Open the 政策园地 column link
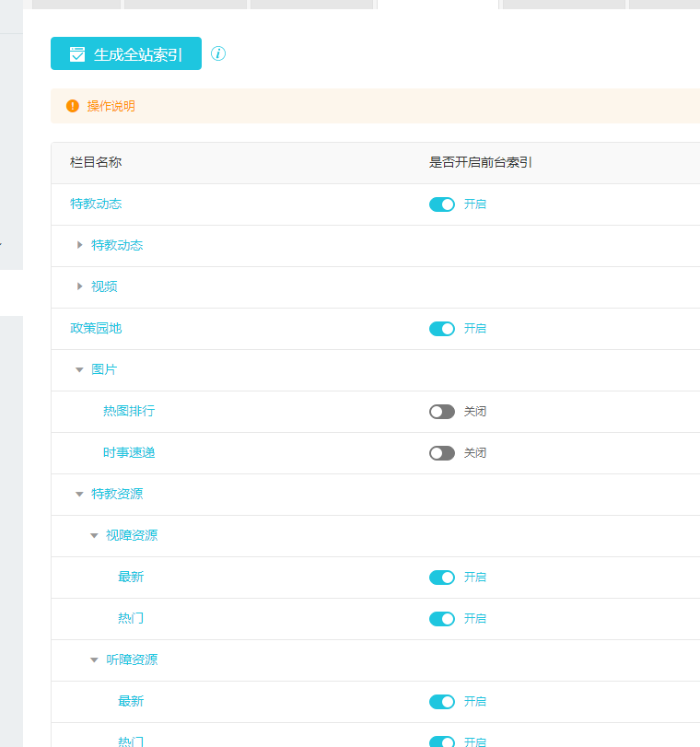The image size is (700, 747). coord(96,329)
